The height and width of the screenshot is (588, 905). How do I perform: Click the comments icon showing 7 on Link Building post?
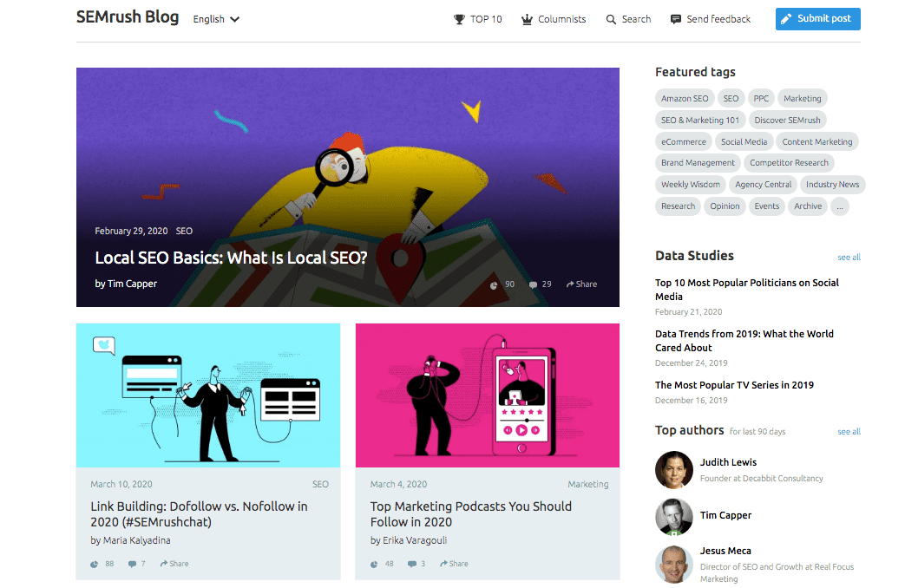132,564
